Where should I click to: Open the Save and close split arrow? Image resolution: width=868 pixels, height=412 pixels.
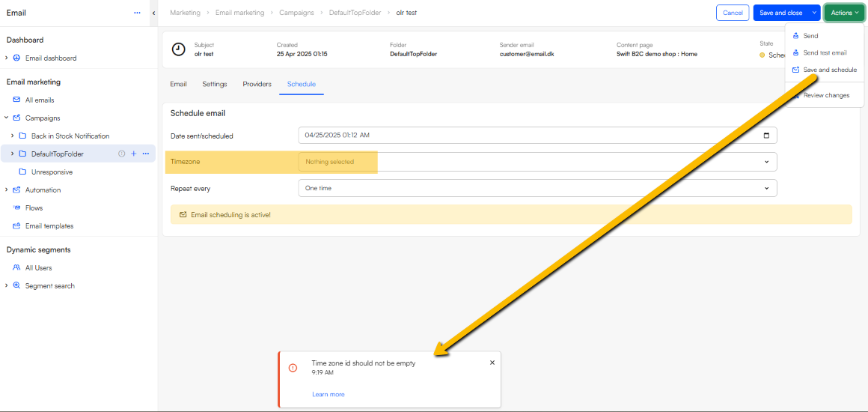(814, 13)
